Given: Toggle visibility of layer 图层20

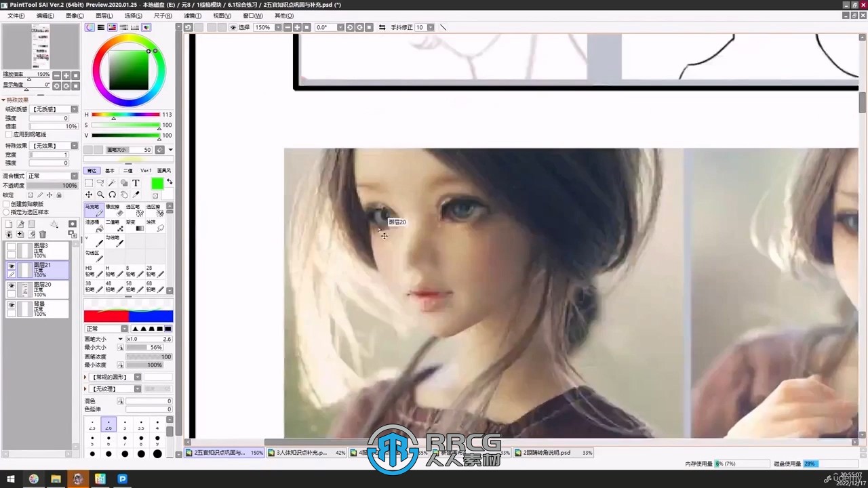Looking at the screenshot, I should pyautogui.click(x=12, y=286).
